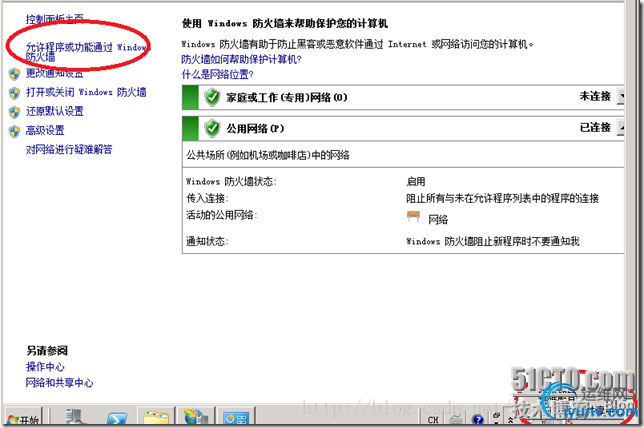This screenshot has height=428, width=644.
Task: Click shield icon beside 打开或关闭 Windows 防火墙
Action: (14, 93)
